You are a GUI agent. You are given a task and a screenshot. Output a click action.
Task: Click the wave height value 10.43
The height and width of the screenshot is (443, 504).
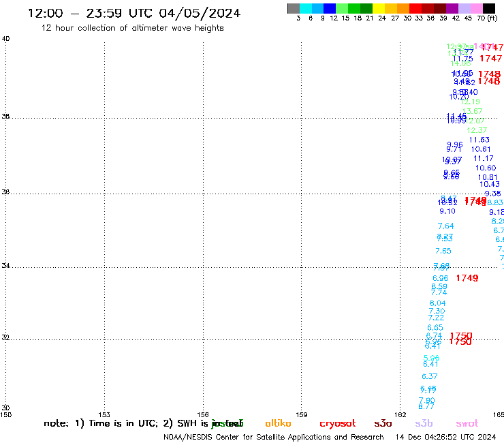tap(490, 184)
